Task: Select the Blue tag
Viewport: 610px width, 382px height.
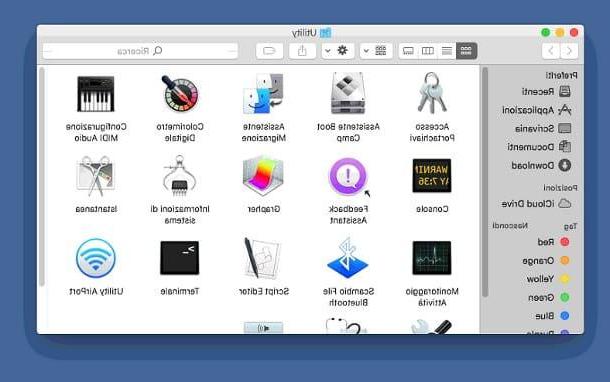Action: click(552, 316)
